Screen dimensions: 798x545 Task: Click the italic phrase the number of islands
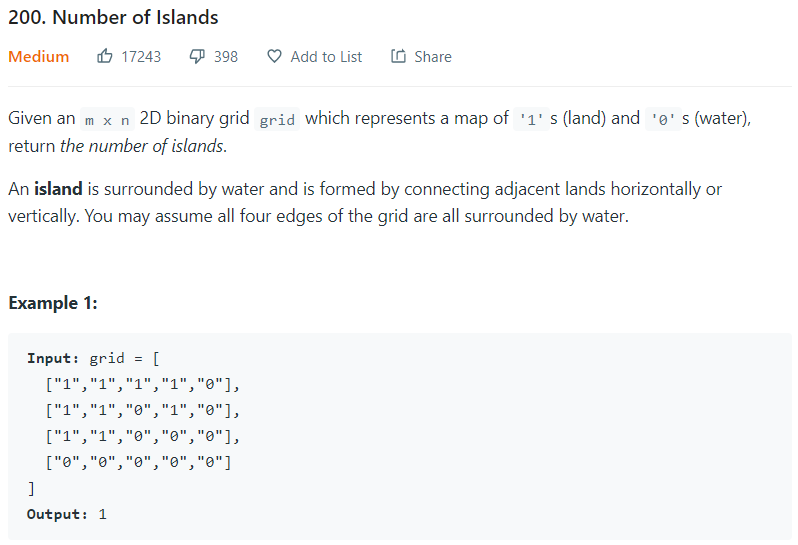coord(144,146)
